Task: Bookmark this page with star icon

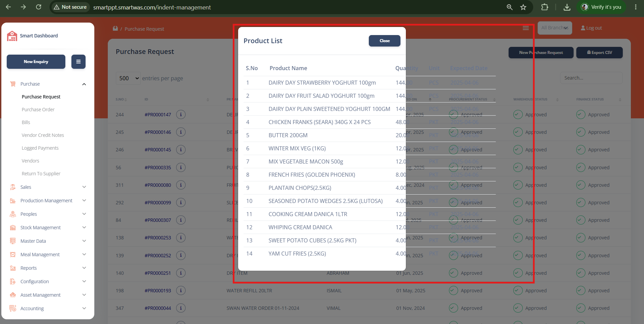Action: (x=523, y=7)
